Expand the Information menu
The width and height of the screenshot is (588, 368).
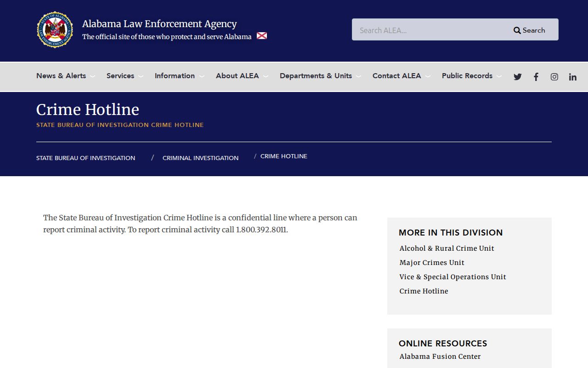click(x=179, y=76)
